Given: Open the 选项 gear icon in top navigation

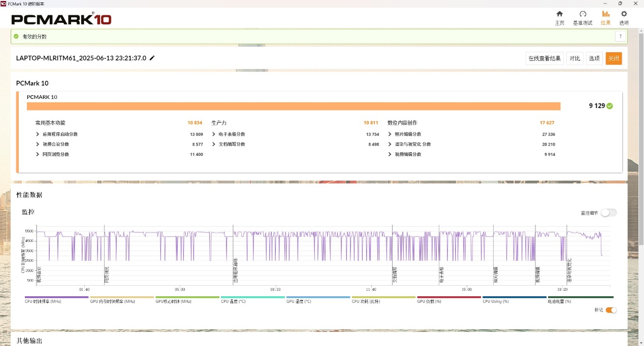Looking at the screenshot, I should point(624,14).
